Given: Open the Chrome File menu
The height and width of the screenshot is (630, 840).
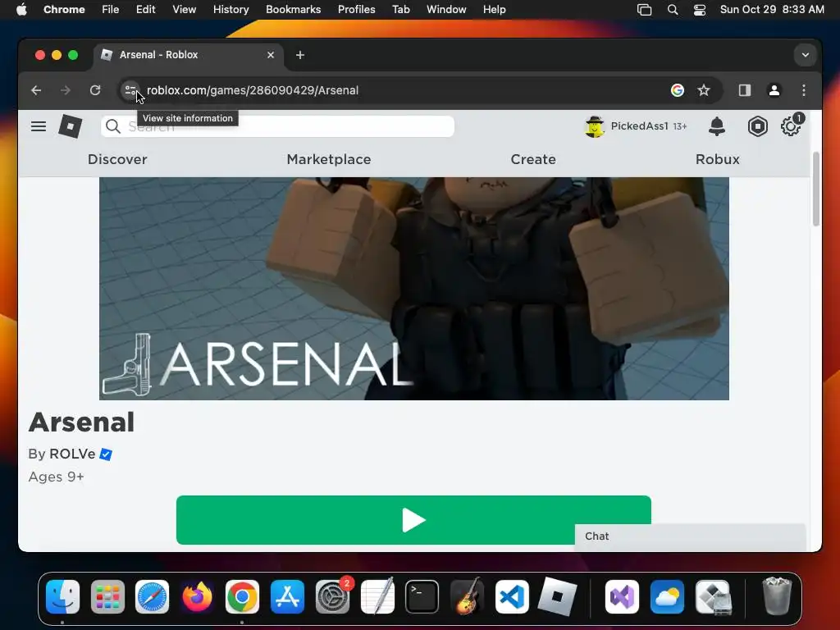Looking at the screenshot, I should click(x=111, y=10).
